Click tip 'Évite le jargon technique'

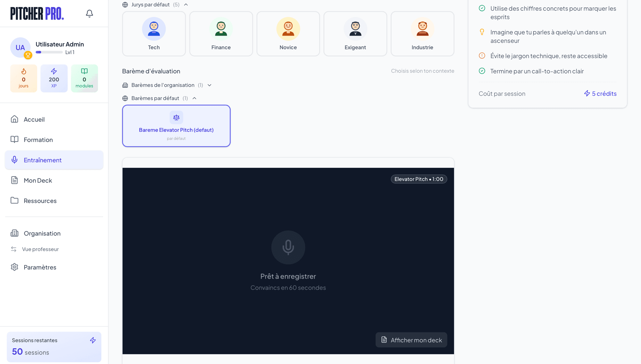pyautogui.click(x=549, y=56)
